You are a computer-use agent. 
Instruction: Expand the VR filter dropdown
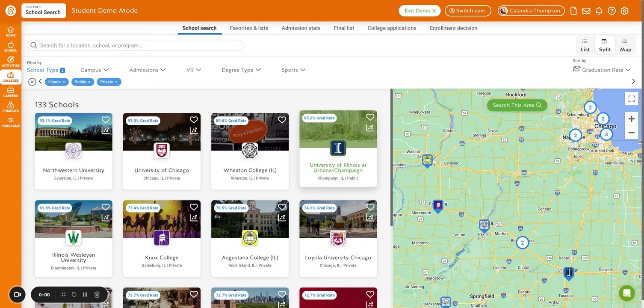[x=194, y=70]
